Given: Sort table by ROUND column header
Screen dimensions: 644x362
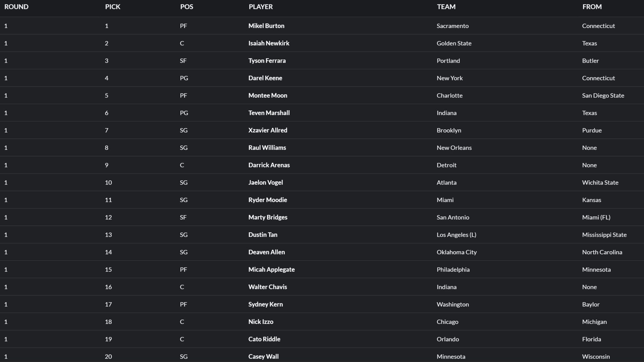Looking at the screenshot, I should click(16, 7).
